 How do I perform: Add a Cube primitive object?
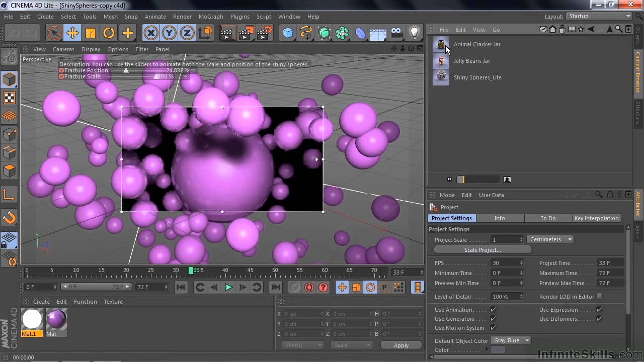pos(288,34)
